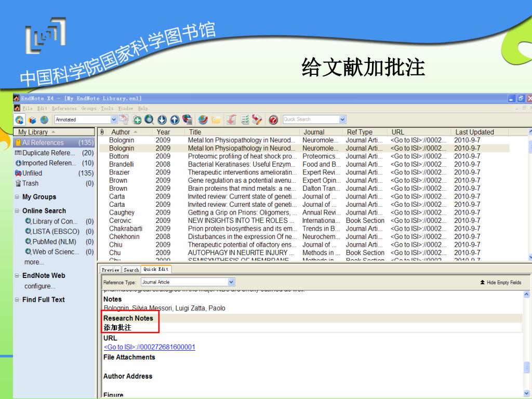Open the Tools menu

click(x=107, y=108)
